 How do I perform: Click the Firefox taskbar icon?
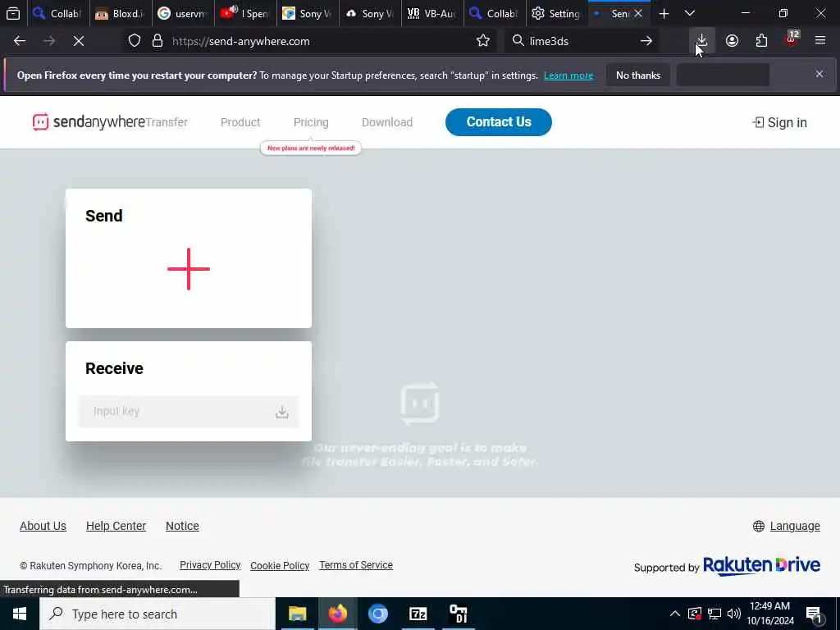click(337, 614)
